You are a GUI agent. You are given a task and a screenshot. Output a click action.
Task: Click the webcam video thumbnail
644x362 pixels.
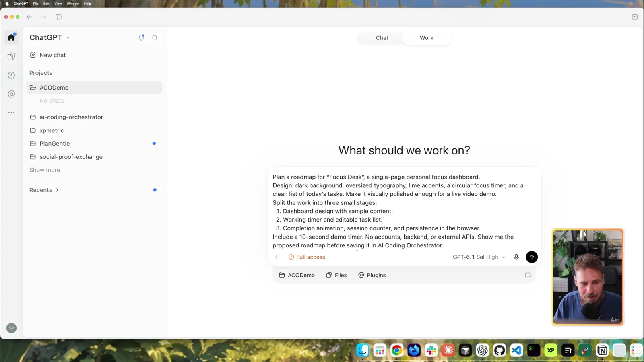pos(588,277)
